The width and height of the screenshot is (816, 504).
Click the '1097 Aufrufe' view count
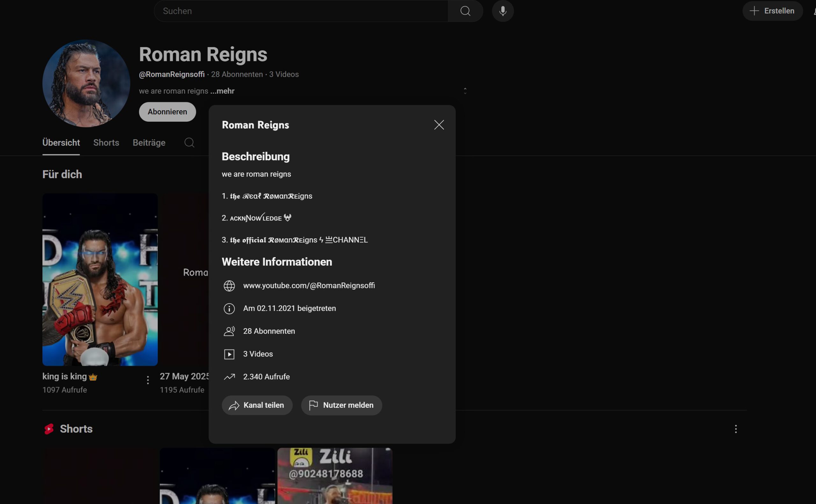[65, 390]
